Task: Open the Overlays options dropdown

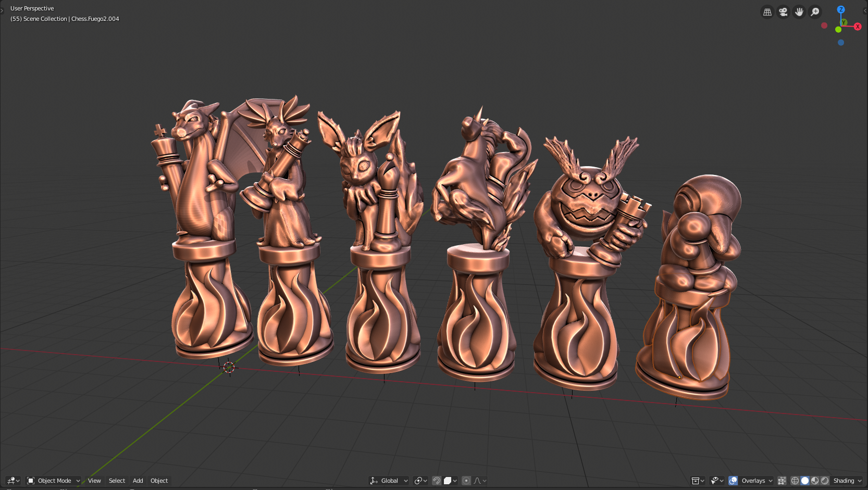Action: tap(757, 481)
